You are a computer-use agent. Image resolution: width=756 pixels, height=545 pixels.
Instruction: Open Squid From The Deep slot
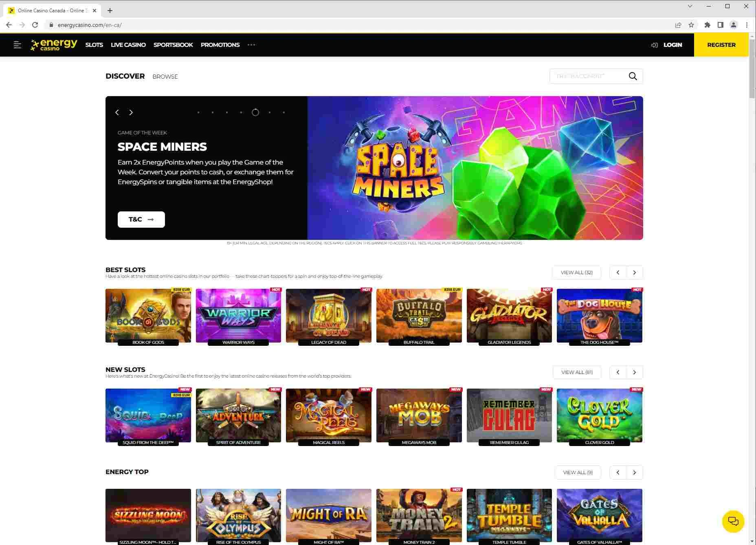tap(148, 416)
